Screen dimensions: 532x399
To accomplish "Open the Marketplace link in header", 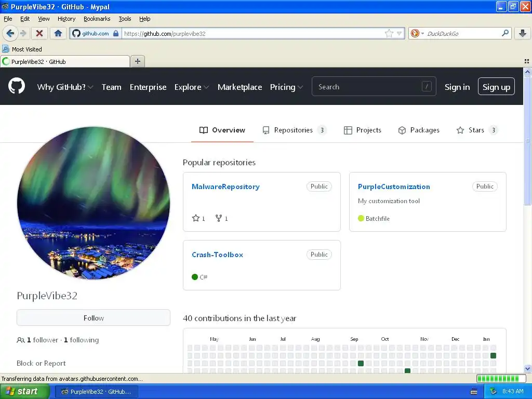I will (x=240, y=87).
